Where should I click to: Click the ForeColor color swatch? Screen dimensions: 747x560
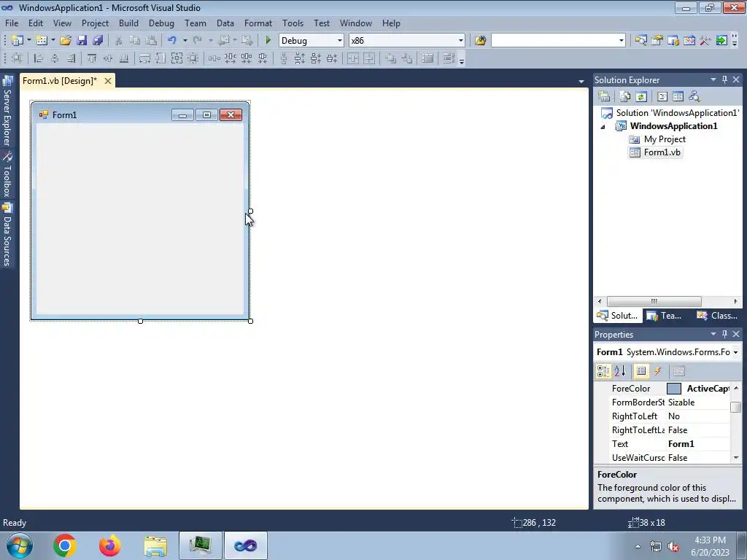(673, 389)
